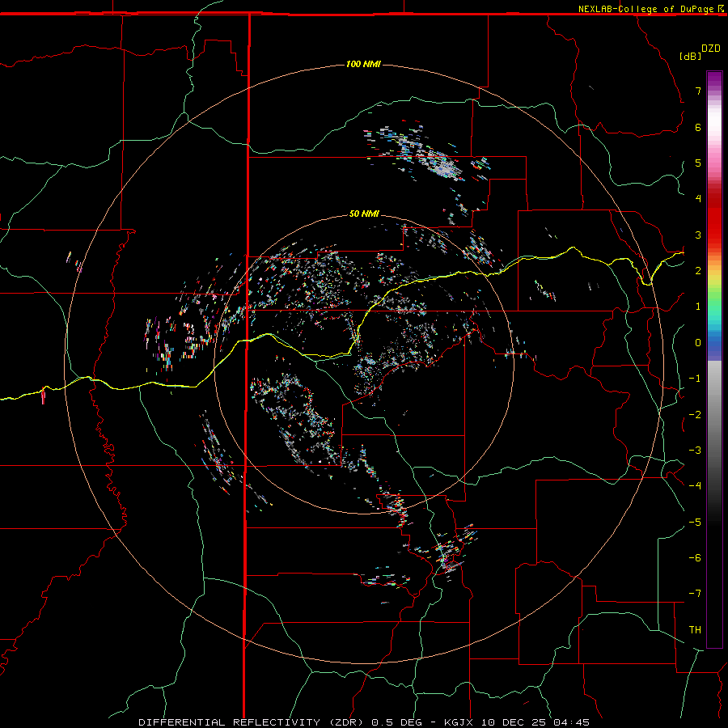Click the Differential Reflectivity caption at bottom
This screenshot has height=728, width=728.
coord(364,722)
